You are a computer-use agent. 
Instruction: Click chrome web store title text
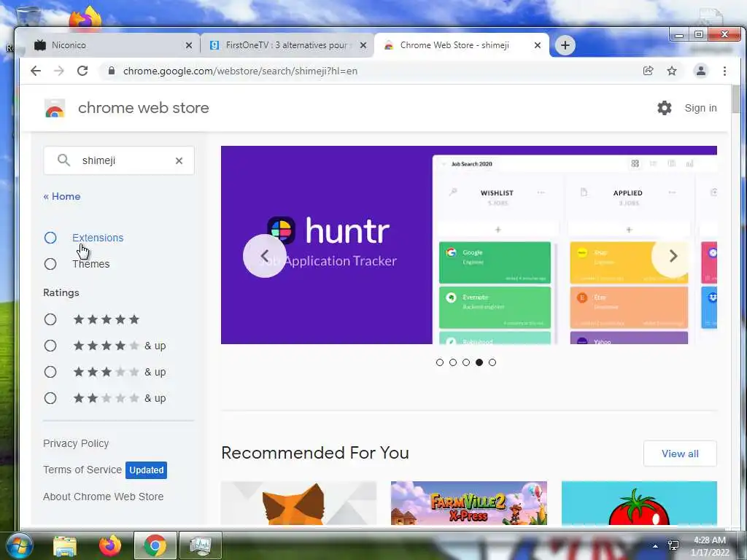pos(144,108)
